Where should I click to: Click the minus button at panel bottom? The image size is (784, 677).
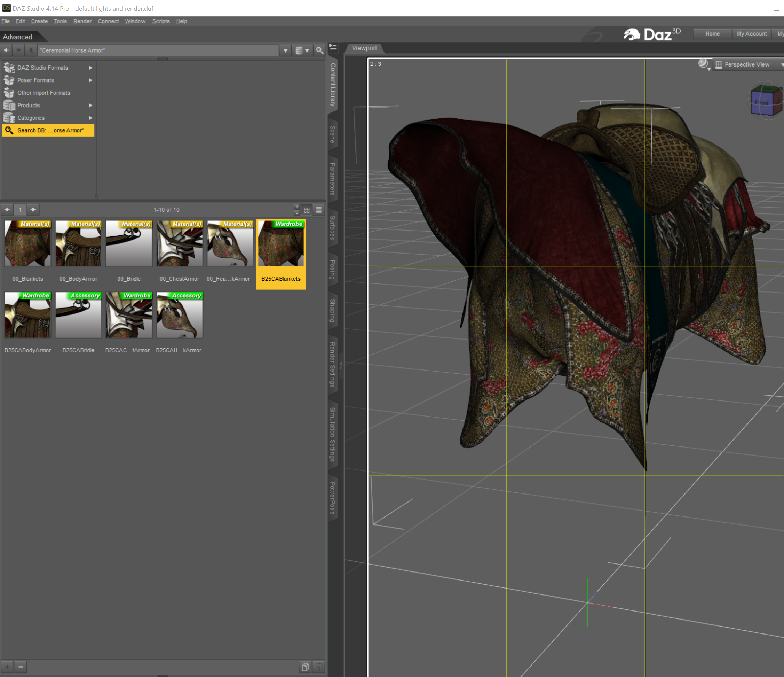pos(21,667)
